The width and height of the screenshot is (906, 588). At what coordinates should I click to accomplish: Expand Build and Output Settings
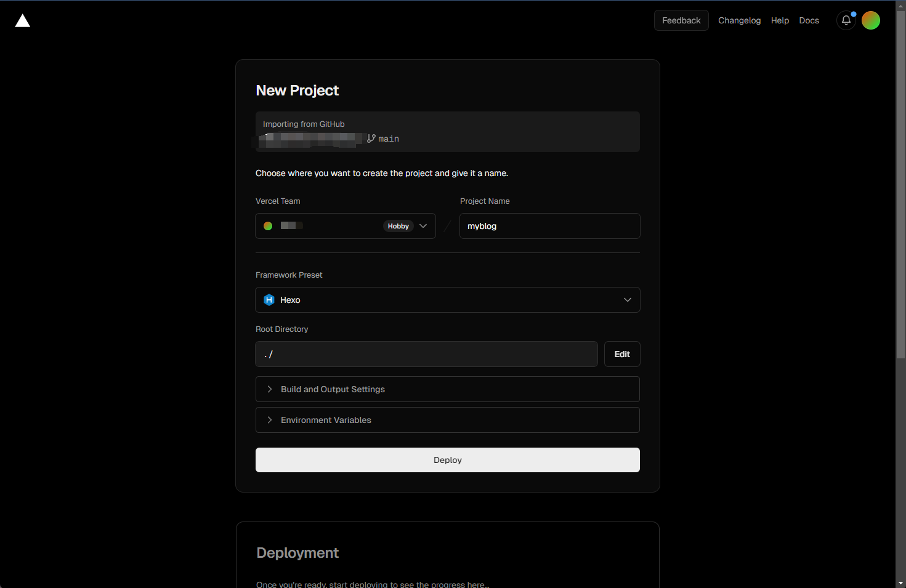448,389
